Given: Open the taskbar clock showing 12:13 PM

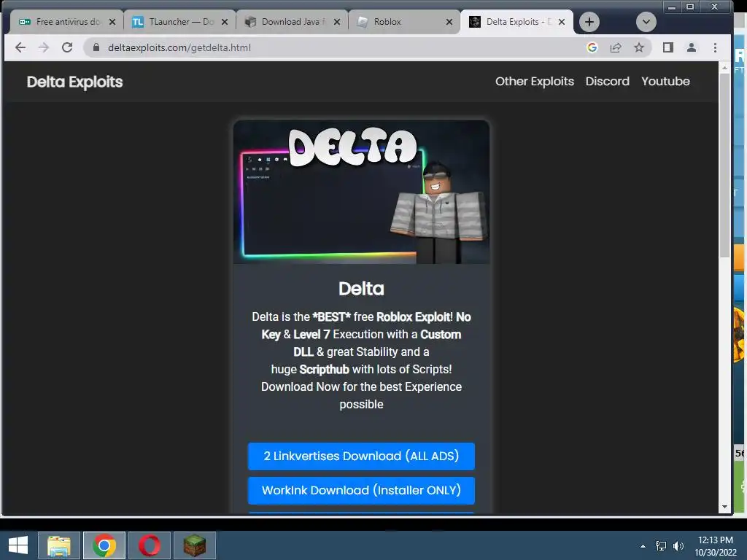Looking at the screenshot, I should (716, 546).
